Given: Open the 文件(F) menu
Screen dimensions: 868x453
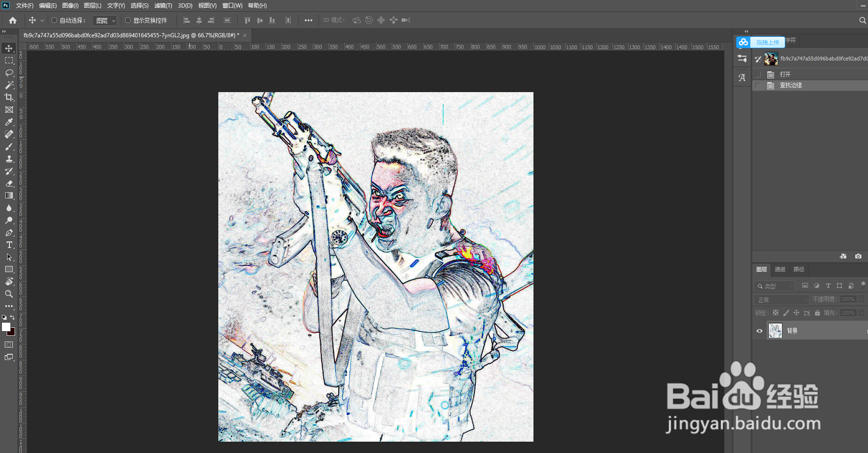Looking at the screenshot, I should [x=25, y=6].
